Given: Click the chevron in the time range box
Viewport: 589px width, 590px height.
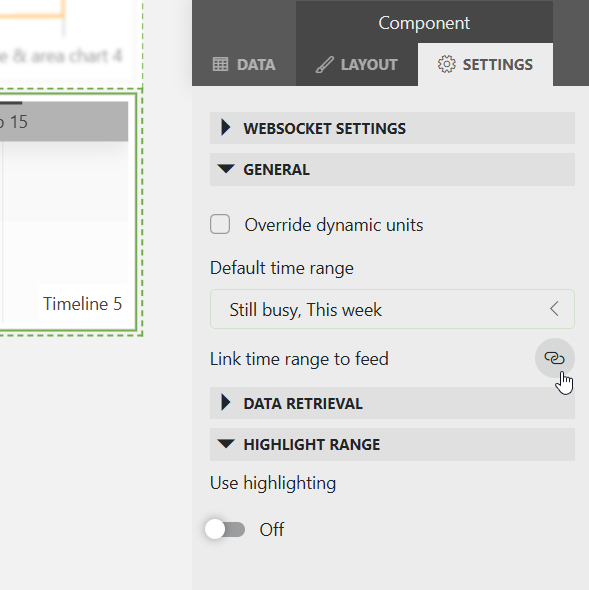Looking at the screenshot, I should tap(554, 309).
